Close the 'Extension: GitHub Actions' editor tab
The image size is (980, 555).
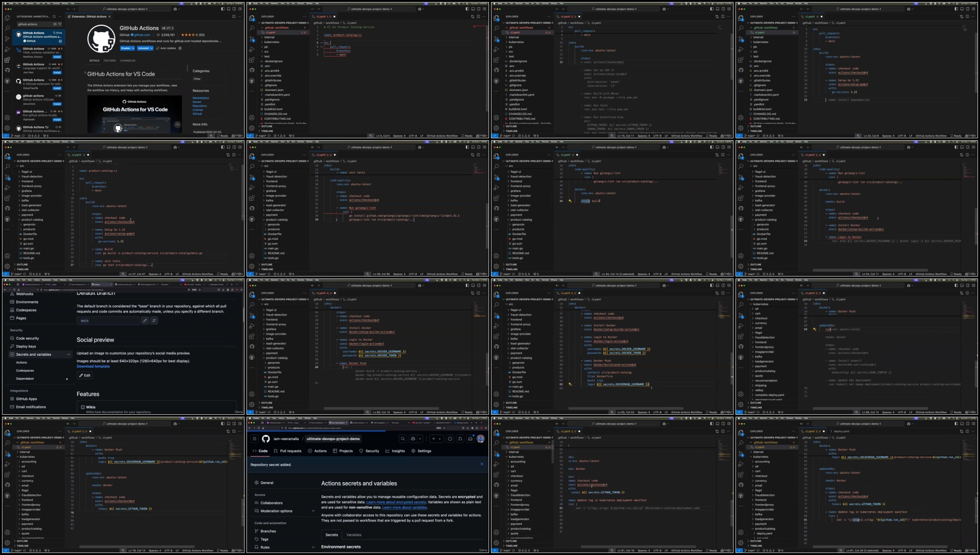(x=110, y=17)
